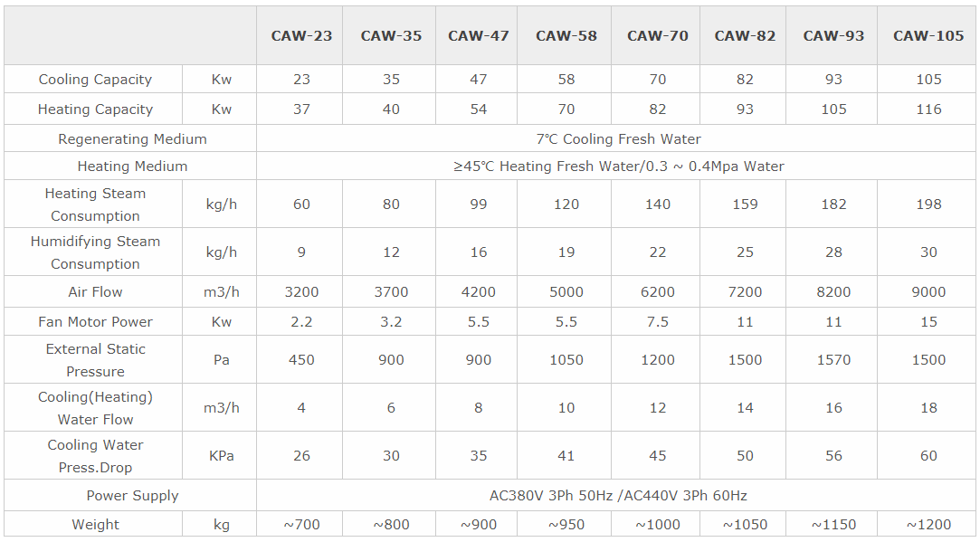
Task: Click the Air Flow value 9000
Action: click(x=928, y=292)
